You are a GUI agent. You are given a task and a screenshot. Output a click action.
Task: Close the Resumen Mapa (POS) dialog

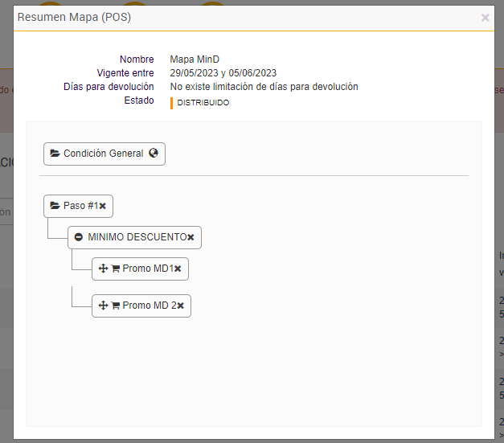485,17
